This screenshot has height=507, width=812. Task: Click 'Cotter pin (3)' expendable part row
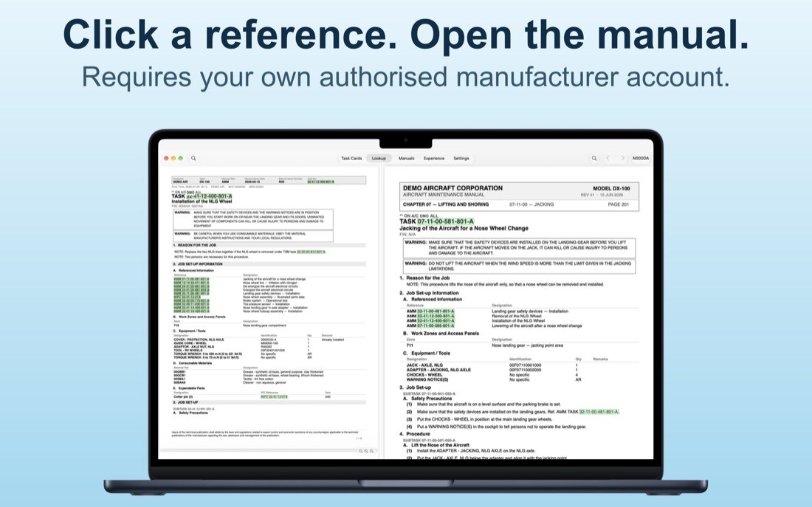coord(183,397)
